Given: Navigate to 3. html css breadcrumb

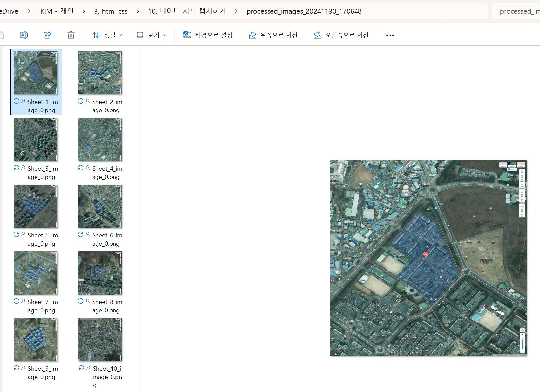Looking at the screenshot, I should [x=111, y=11].
